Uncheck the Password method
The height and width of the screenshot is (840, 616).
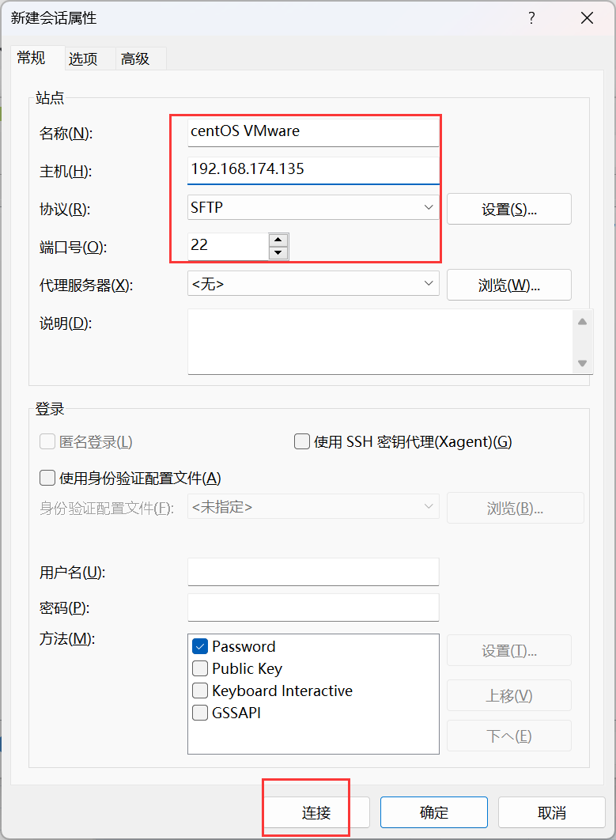tap(200, 646)
